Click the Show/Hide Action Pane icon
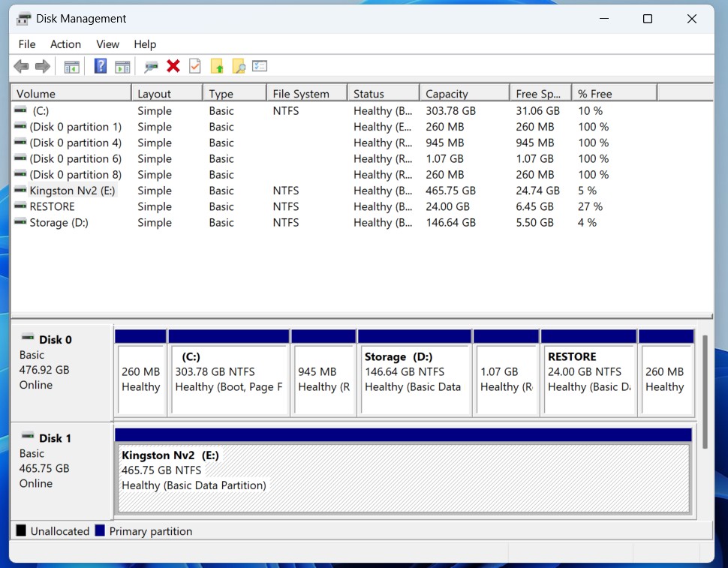Screen dimensions: 728x568 tap(122, 67)
